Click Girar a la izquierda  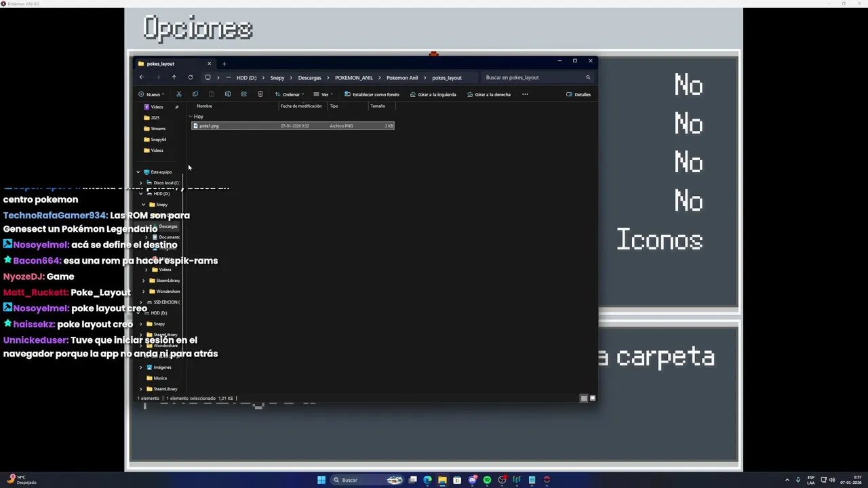(433, 94)
